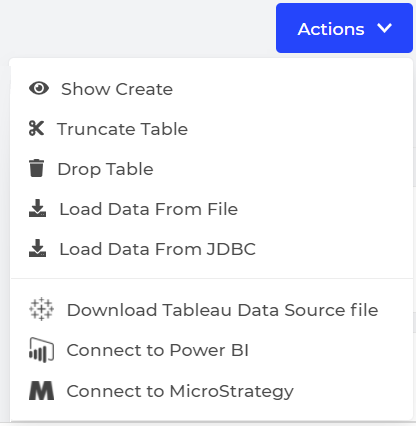The width and height of the screenshot is (416, 426).
Task: Open Load Data From File
Action: [x=149, y=209]
